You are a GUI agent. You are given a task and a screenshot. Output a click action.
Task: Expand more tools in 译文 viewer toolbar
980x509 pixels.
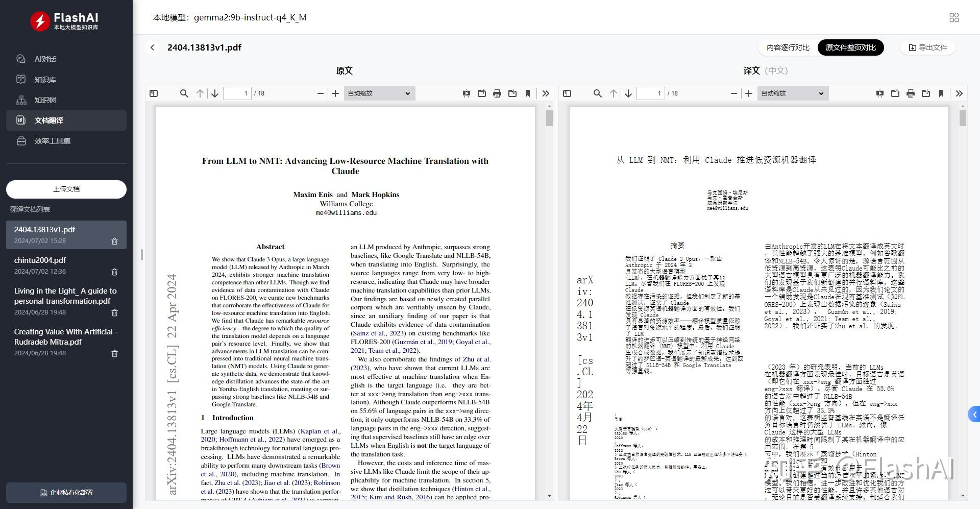959,93
